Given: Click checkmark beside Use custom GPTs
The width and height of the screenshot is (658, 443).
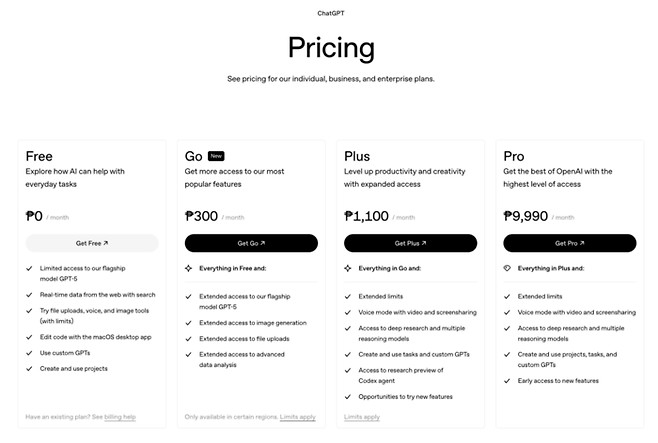Looking at the screenshot, I should 29,353.
